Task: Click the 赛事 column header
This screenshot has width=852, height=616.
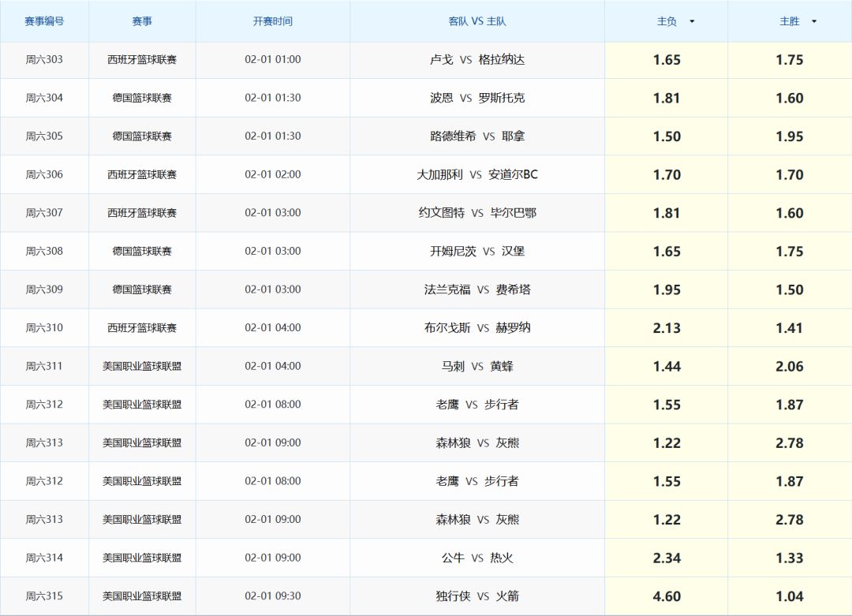Action: [x=142, y=21]
